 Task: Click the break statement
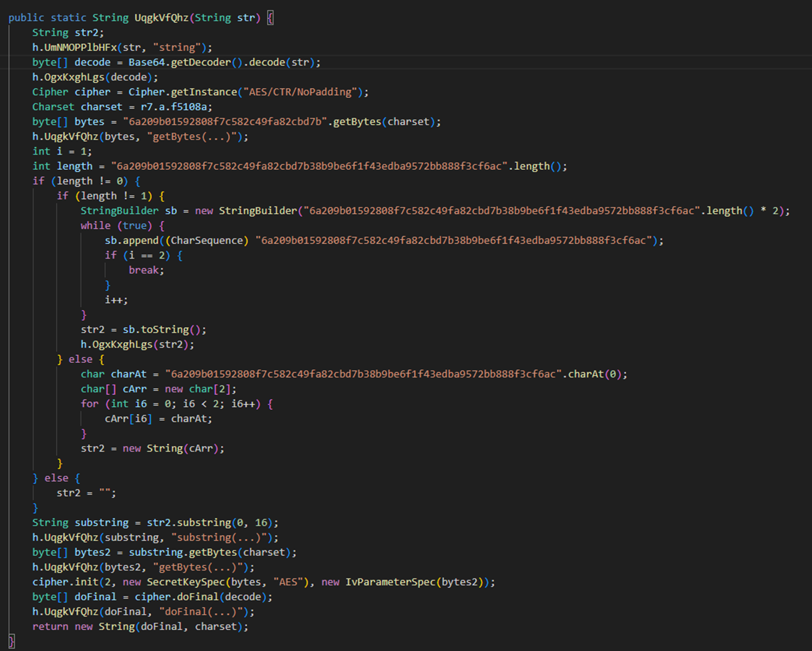click(x=146, y=271)
